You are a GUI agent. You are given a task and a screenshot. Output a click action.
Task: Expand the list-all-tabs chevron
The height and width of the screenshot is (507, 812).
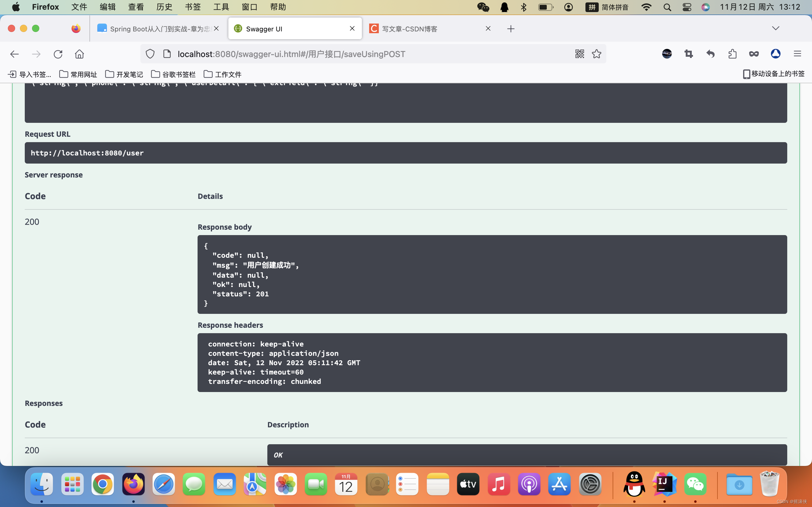click(776, 28)
